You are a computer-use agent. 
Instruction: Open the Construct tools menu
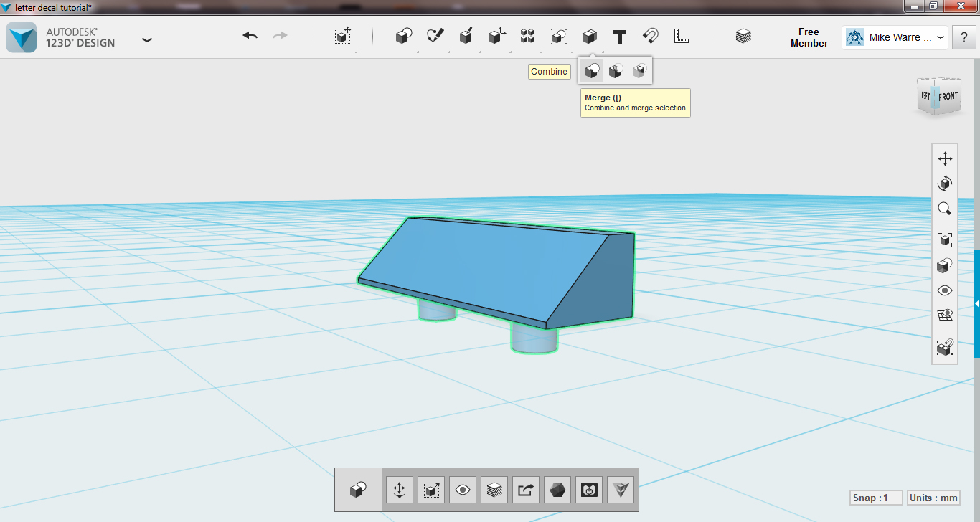pos(466,36)
